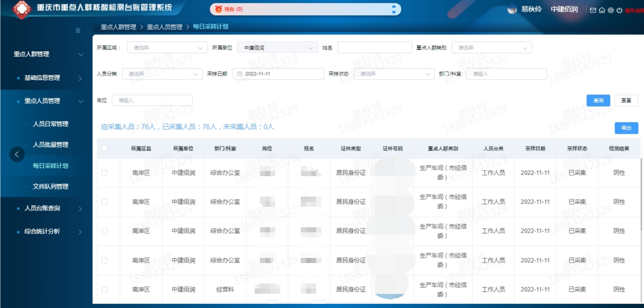Expand the 重点人群类别 dropdown
Screen dimensions: 644x308
[492, 48]
